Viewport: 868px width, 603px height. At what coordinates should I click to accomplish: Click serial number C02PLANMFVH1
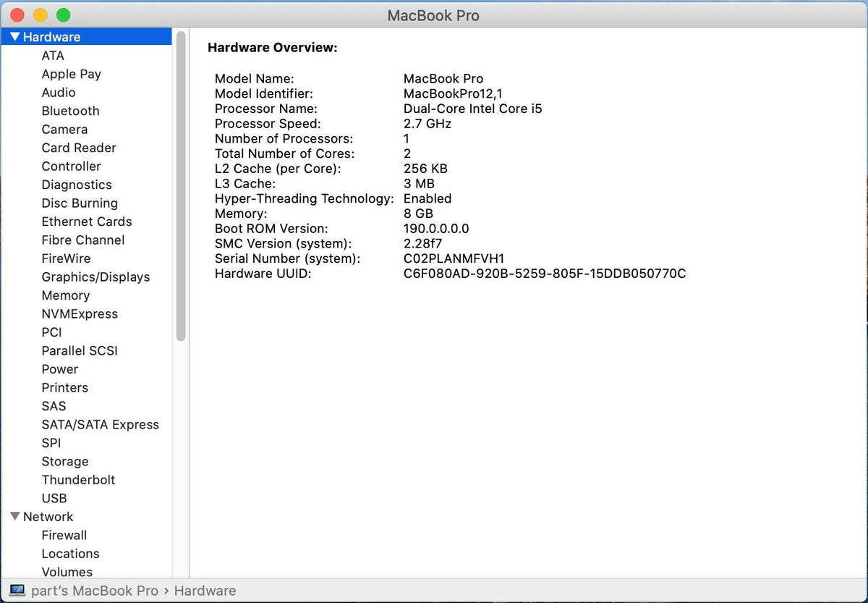pyautogui.click(x=454, y=258)
